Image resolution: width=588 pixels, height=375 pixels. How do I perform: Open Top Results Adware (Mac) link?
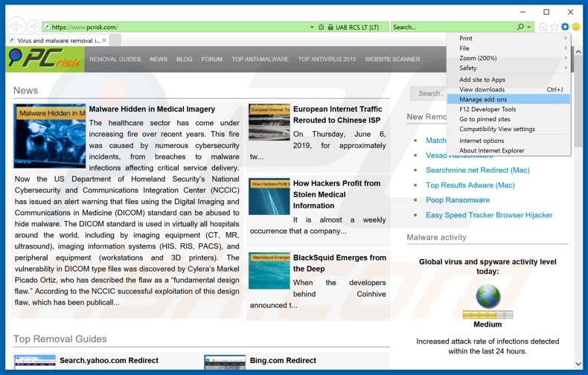pyautogui.click(x=470, y=185)
